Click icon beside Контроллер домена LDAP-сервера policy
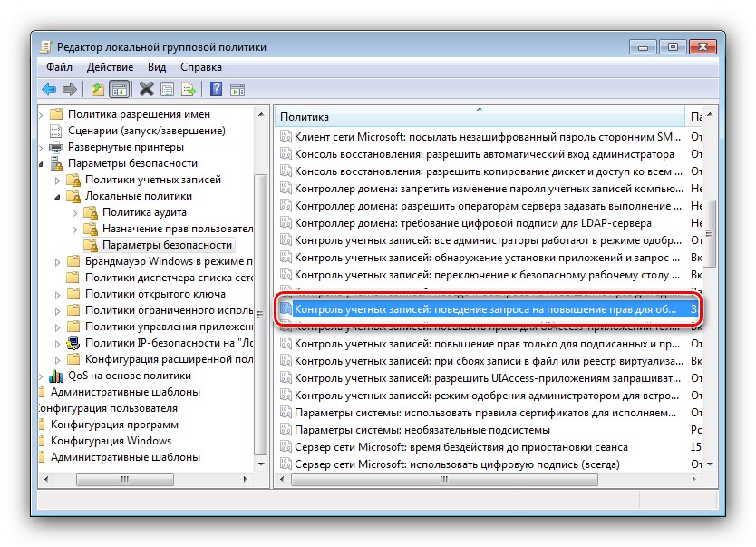This screenshot has height=547, width=756. (286, 223)
